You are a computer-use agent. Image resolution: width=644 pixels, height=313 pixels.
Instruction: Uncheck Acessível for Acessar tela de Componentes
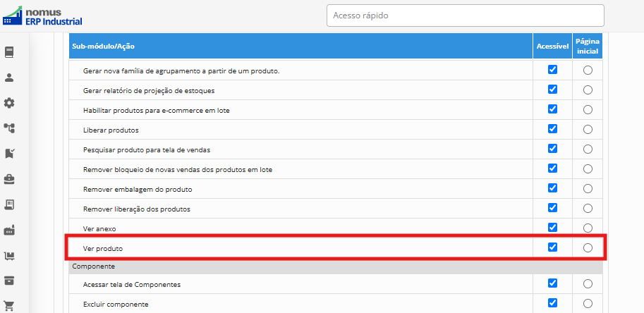point(552,283)
